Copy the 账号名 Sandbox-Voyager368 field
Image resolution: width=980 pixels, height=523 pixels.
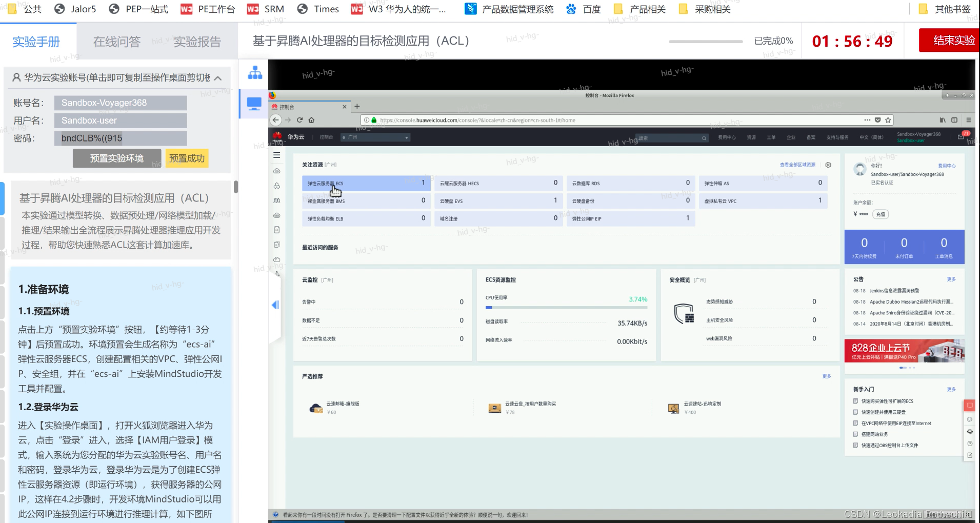click(121, 103)
